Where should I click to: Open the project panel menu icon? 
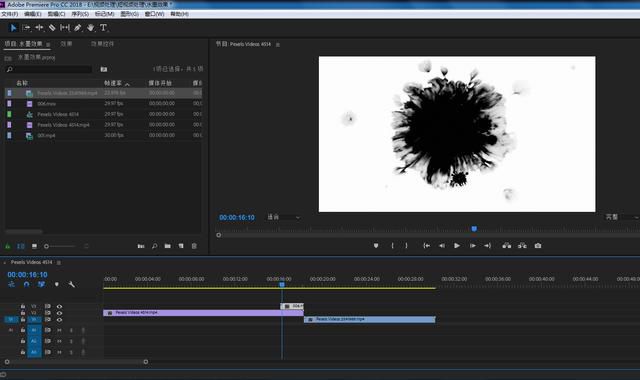click(x=48, y=44)
